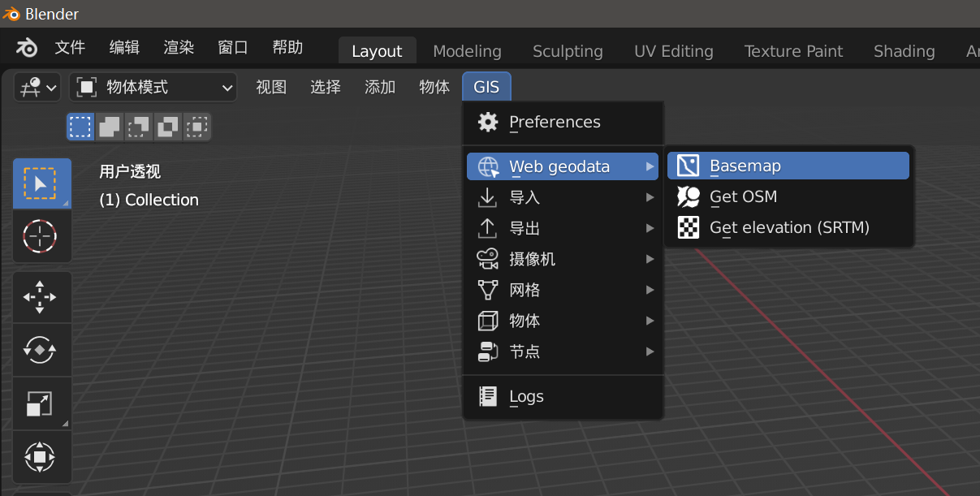
Task: Switch to the UV Editing workspace tab
Action: tap(674, 51)
